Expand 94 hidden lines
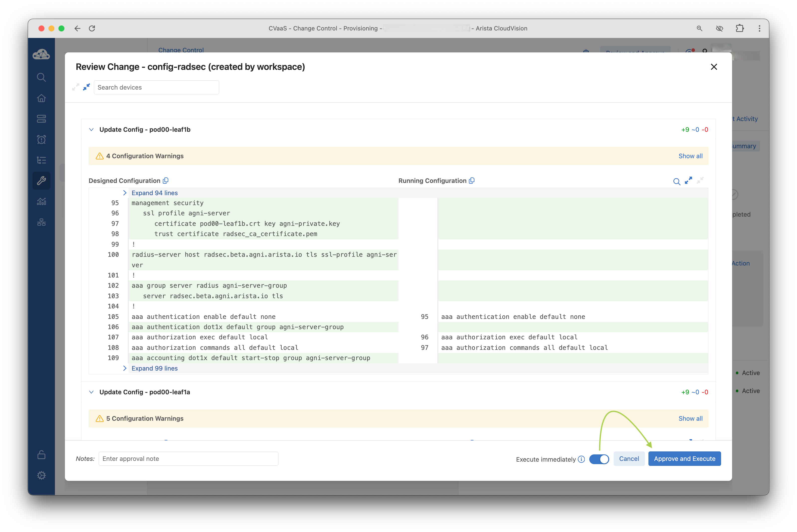The width and height of the screenshot is (797, 532). [155, 193]
